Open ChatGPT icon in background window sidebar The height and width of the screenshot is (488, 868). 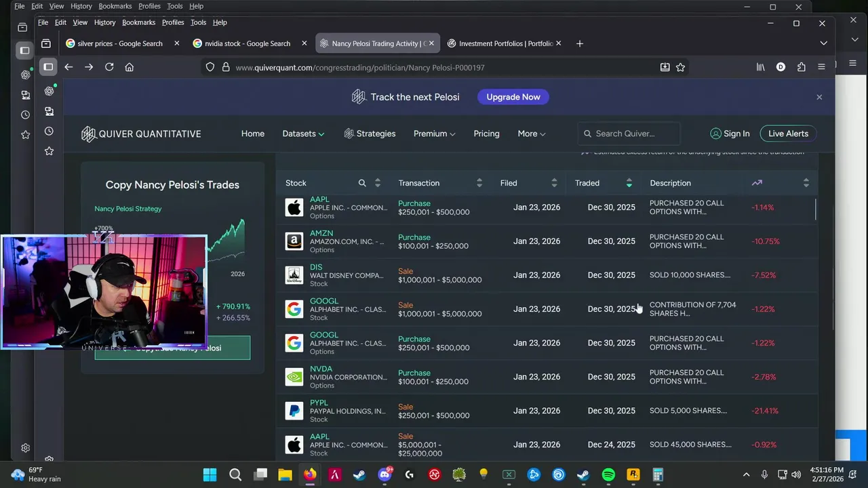point(25,75)
